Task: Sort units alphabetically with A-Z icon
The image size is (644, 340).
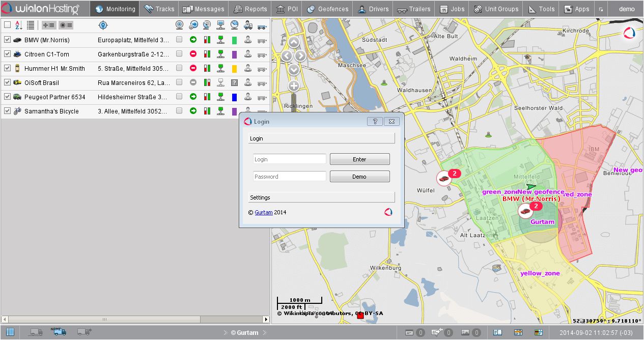Action: tap(18, 25)
